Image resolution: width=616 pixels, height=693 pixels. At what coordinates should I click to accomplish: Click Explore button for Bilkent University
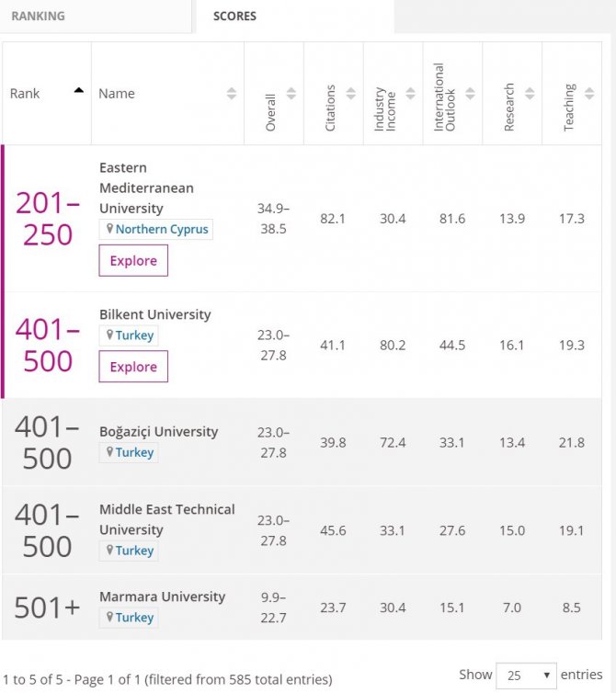pyautogui.click(x=133, y=367)
